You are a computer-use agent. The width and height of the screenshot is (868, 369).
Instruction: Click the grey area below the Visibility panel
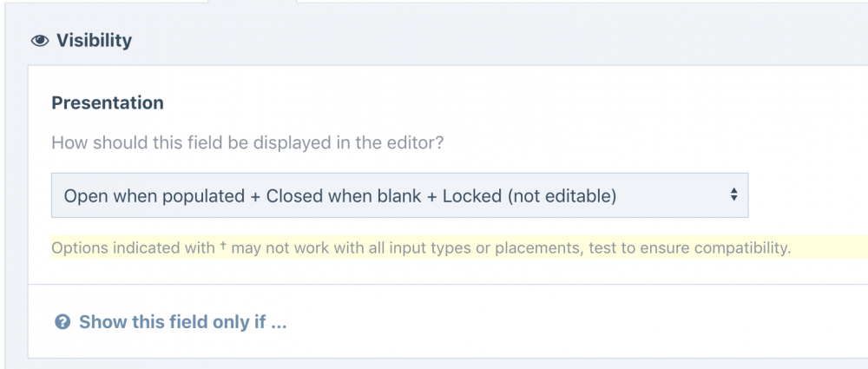(x=434, y=364)
